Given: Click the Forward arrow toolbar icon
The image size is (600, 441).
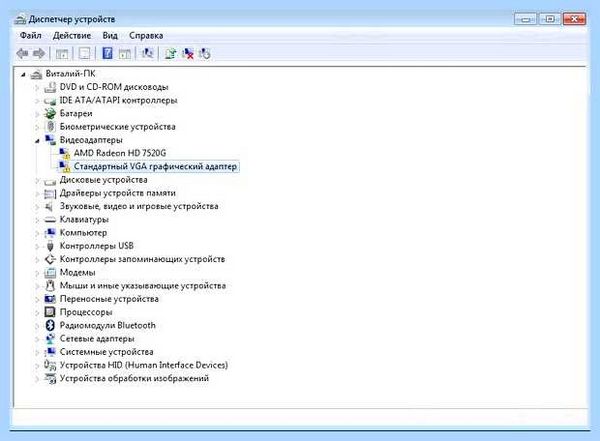Looking at the screenshot, I should (39, 53).
